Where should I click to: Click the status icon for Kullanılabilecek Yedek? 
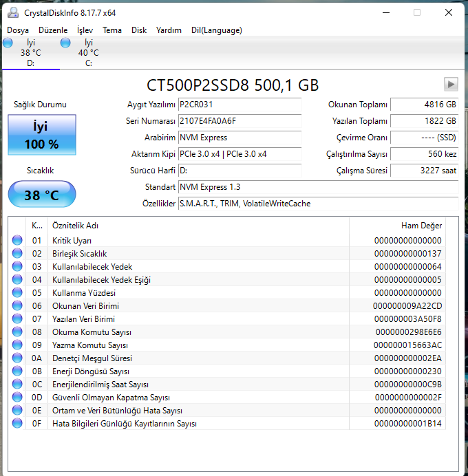pyautogui.click(x=17, y=266)
